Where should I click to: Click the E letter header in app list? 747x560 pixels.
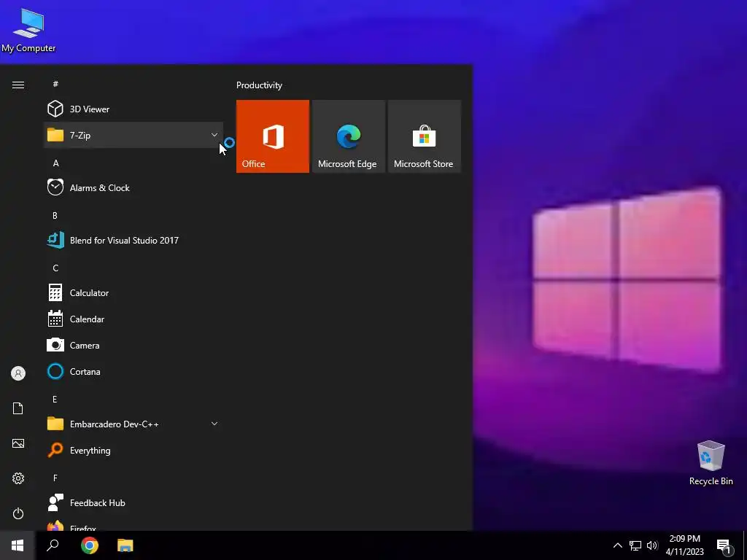tap(55, 399)
